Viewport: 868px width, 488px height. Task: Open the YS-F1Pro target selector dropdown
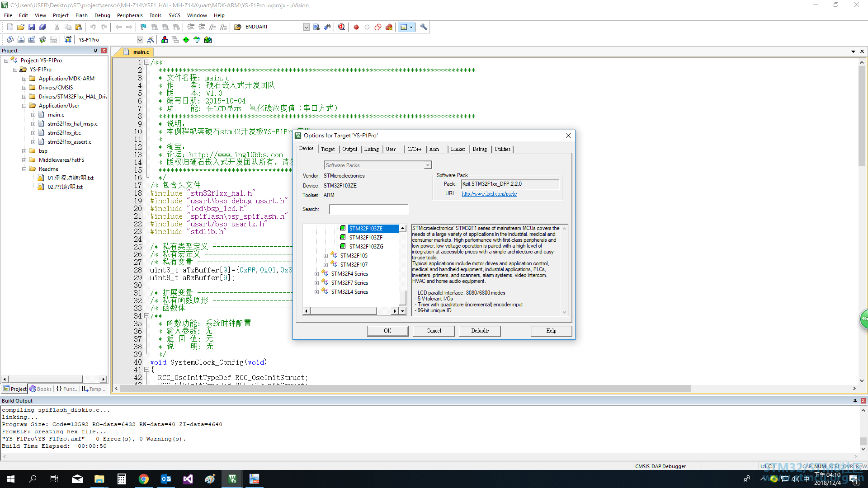coord(140,40)
